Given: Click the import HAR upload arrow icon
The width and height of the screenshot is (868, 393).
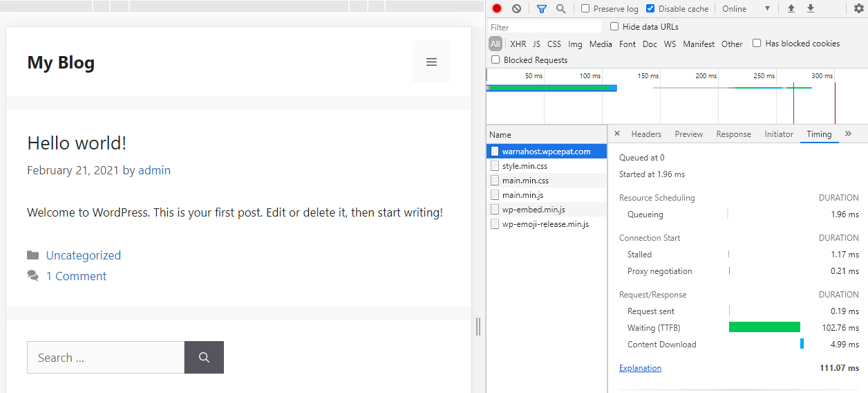Looking at the screenshot, I should click(791, 9).
